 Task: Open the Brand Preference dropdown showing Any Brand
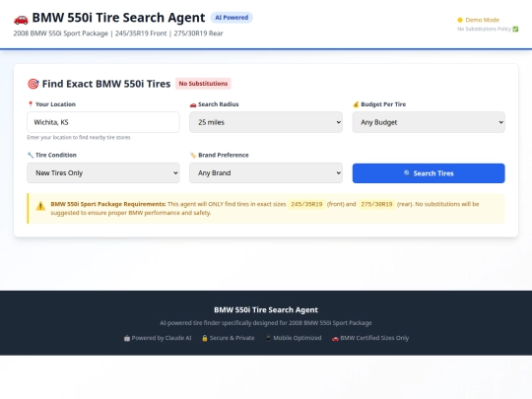266,173
